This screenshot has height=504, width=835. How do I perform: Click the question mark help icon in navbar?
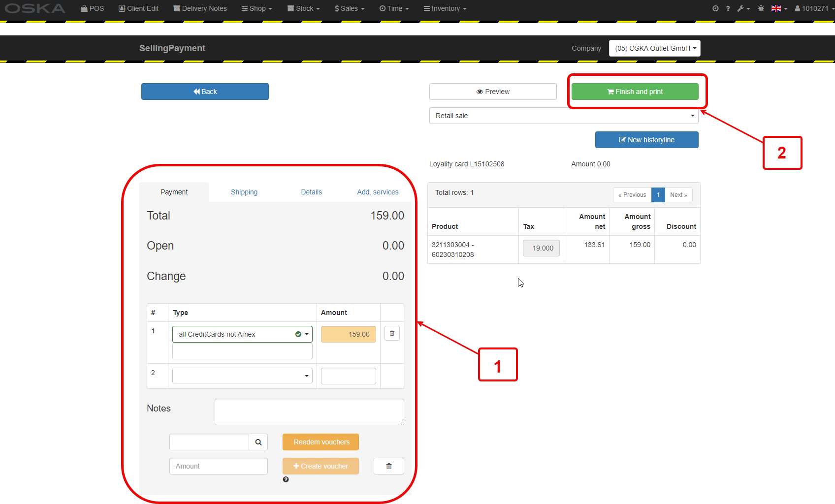728,8
